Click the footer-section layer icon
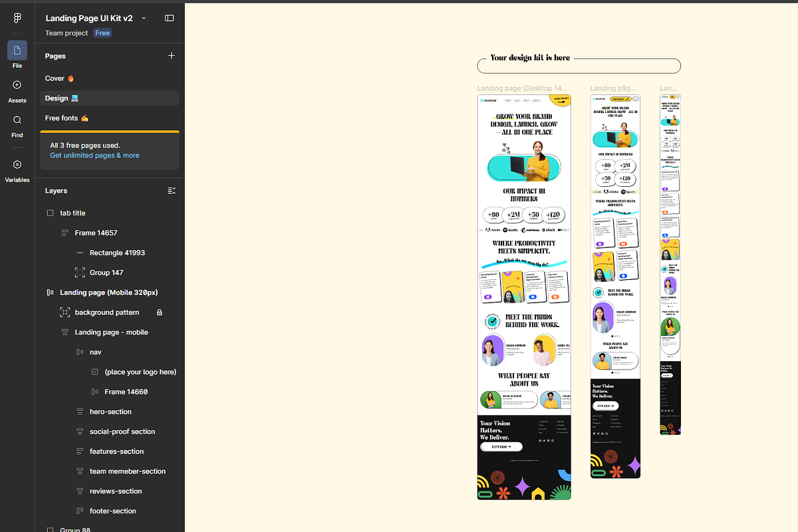 pos(80,511)
